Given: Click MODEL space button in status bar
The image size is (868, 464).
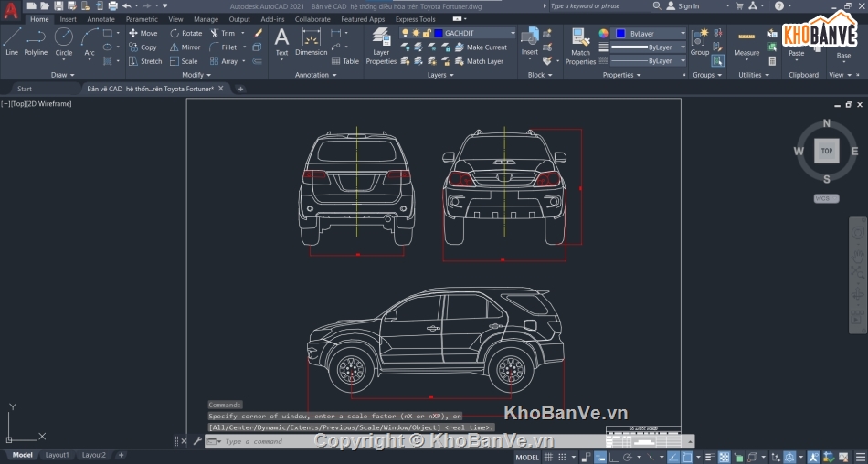Looking at the screenshot, I should (x=527, y=458).
